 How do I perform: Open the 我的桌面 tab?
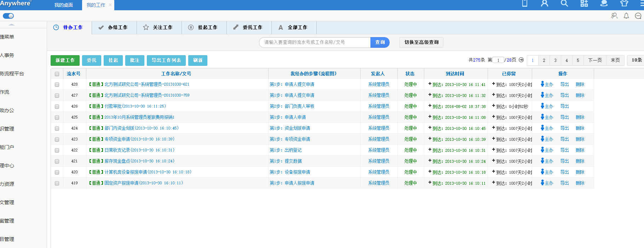[x=64, y=5]
